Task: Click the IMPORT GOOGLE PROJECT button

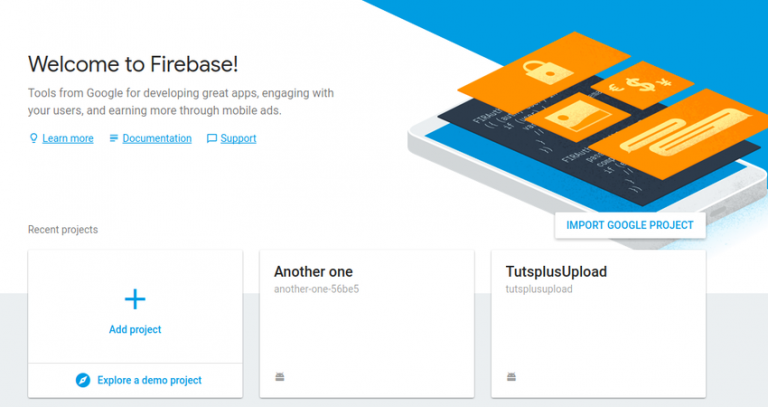Action: [x=630, y=225]
